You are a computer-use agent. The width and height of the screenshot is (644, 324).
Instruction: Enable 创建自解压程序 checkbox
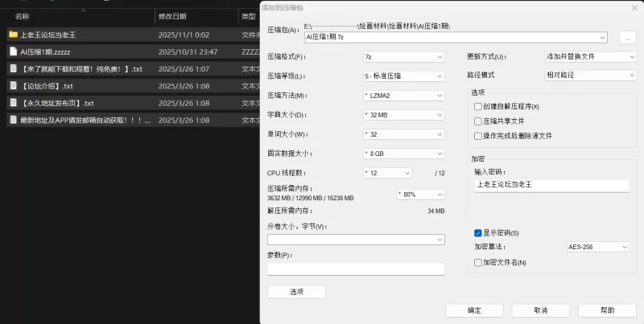point(477,107)
